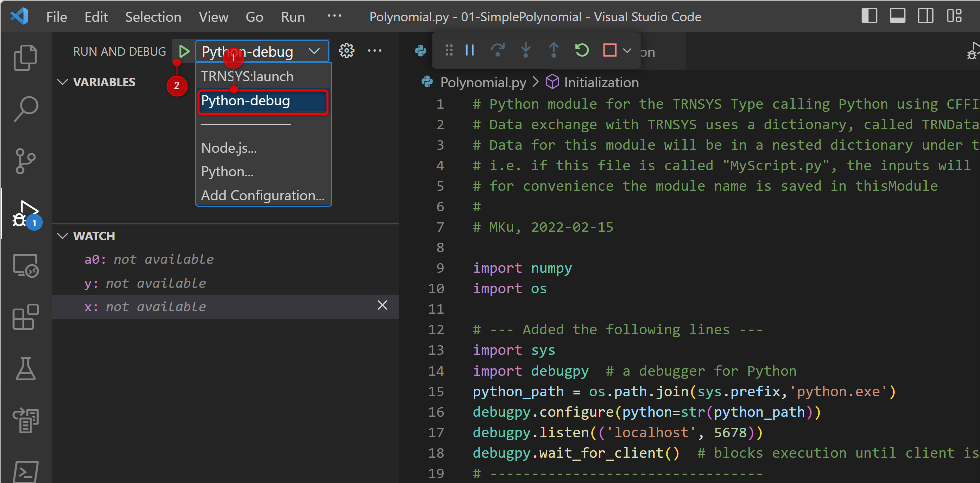Open the terminal icon in activity bar
980x483 pixels.
[x=25, y=471]
